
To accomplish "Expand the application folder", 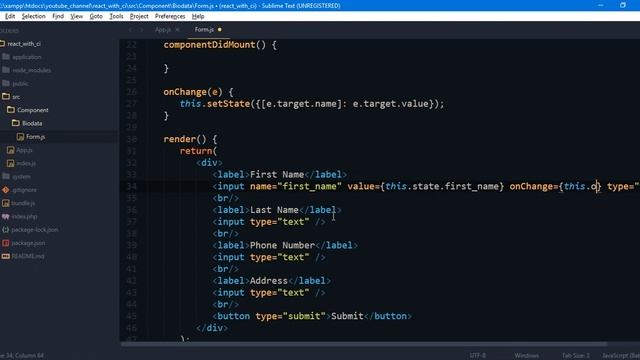I will point(6,57).
